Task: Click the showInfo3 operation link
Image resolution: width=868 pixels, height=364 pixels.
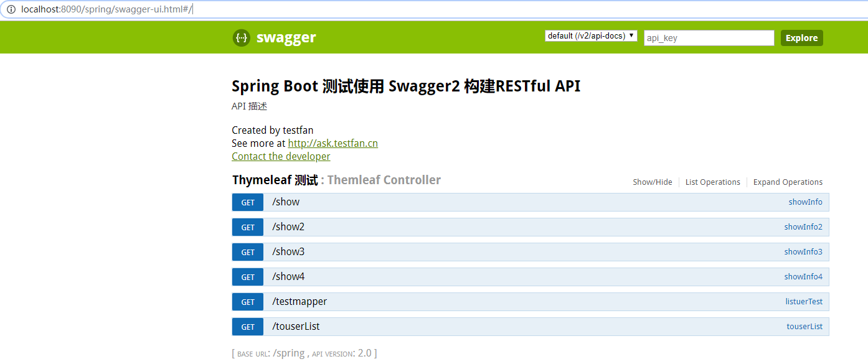Action: coord(803,252)
